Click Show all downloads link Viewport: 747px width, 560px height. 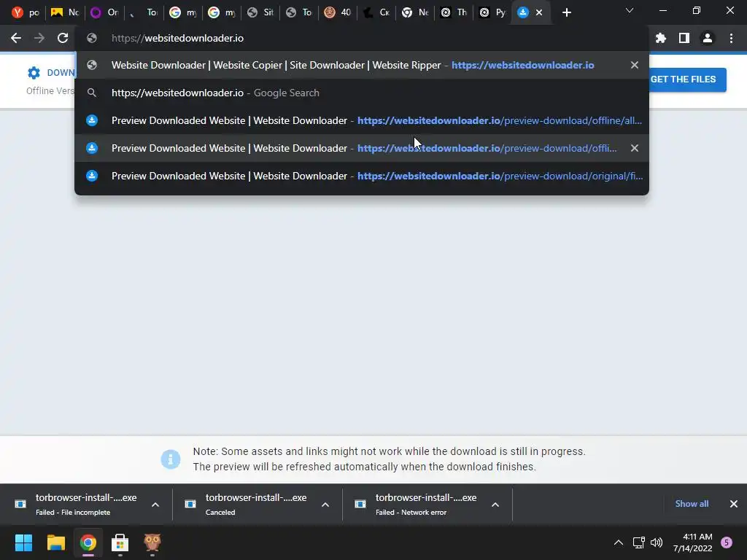pyautogui.click(x=692, y=504)
